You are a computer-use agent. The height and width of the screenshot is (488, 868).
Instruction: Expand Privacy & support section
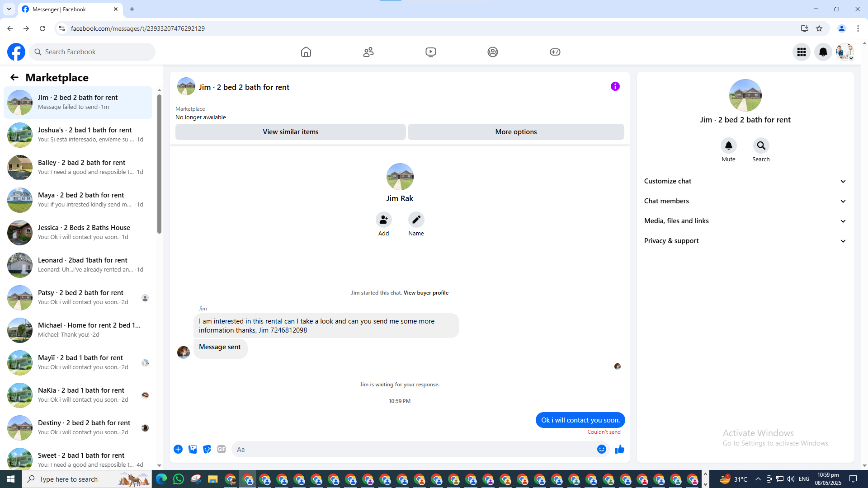(745, 241)
